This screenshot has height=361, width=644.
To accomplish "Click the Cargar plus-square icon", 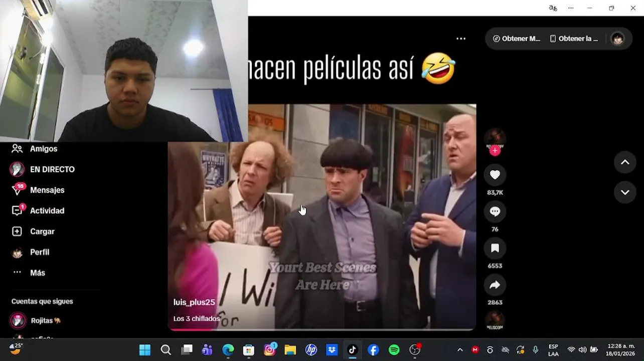I will [x=17, y=231].
